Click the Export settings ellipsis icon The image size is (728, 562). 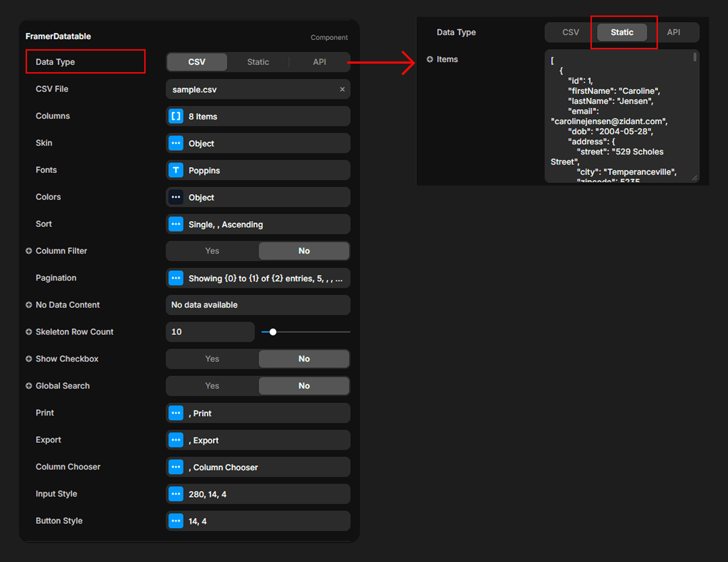point(176,440)
